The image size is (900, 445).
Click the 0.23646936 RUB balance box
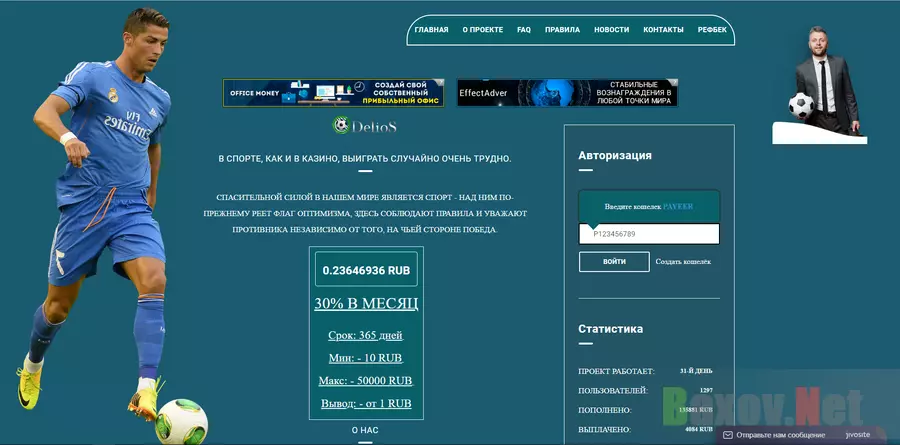(366, 269)
